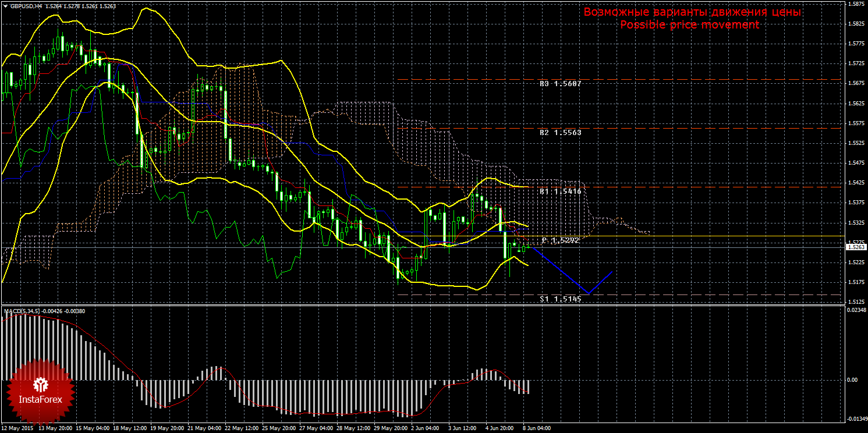This screenshot has width=868, height=433.
Task: Click the 'Possible price movement' caption
Action: [689, 25]
